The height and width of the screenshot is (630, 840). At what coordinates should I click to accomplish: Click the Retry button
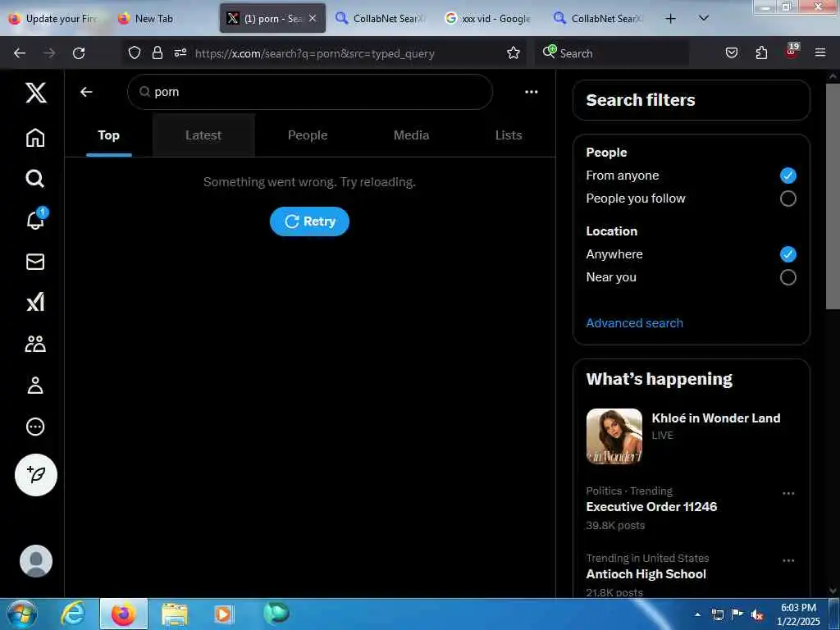[x=309, y=221]
